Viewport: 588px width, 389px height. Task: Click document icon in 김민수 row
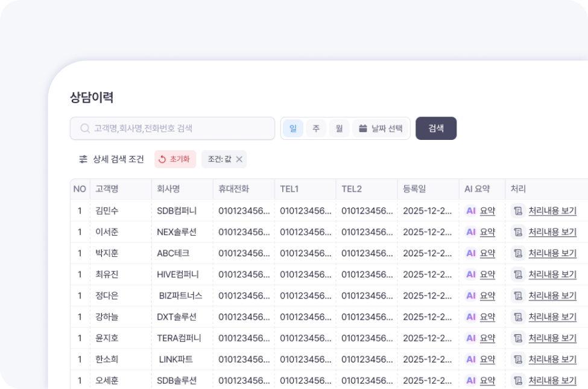[518, 211]
